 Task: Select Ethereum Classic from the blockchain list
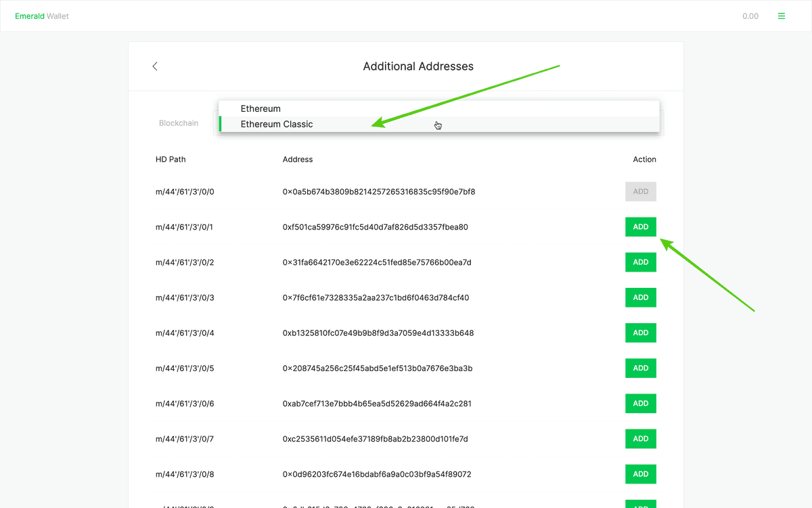click(x=277, y=124)
